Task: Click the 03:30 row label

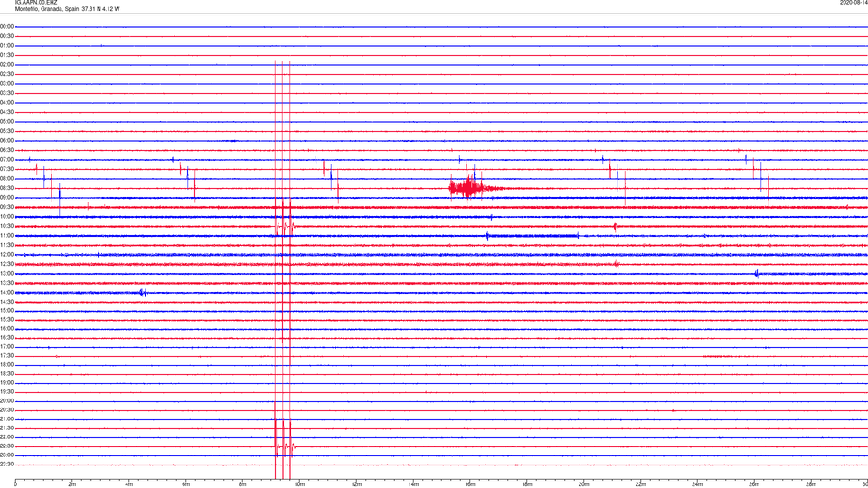Action: coord(7,93)
